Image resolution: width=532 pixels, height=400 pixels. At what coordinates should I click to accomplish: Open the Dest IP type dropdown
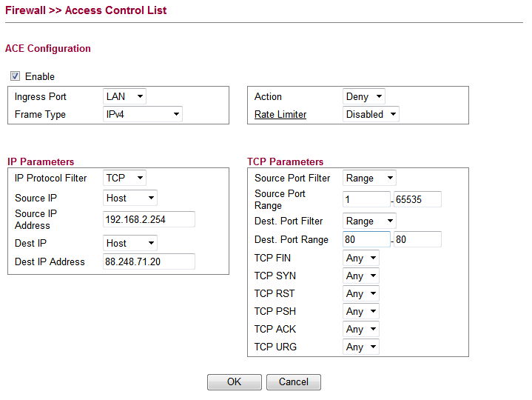click(x=130, y=243)
